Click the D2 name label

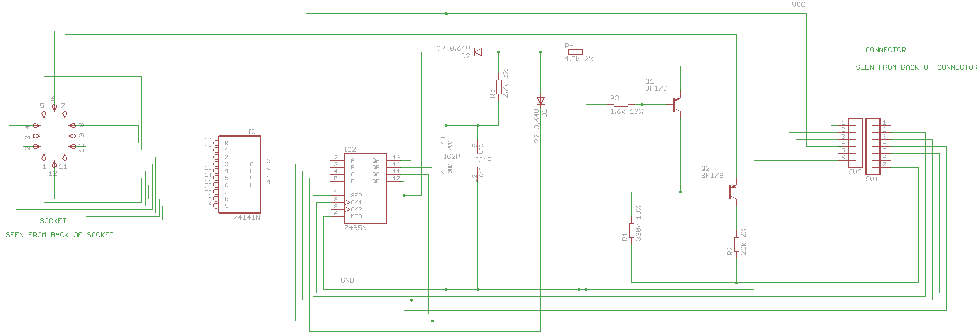pos(466,56)
